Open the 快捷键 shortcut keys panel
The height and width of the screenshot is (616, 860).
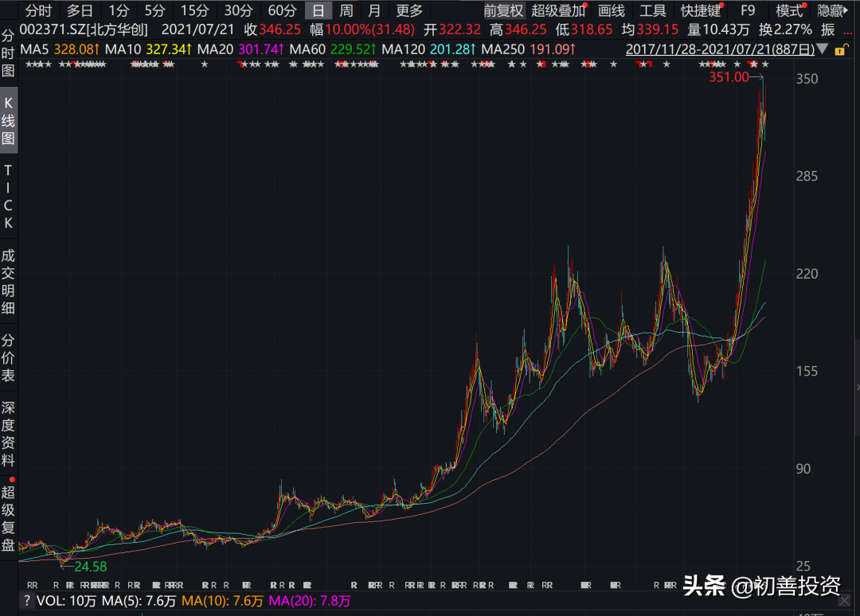click(x=699, y=11)
